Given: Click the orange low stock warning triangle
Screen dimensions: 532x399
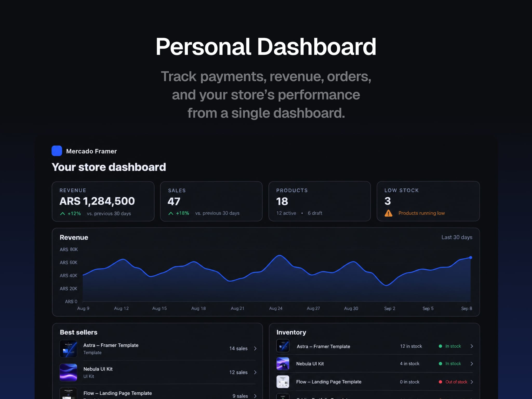Looking at the screenshot, I should tap(388, 213).
